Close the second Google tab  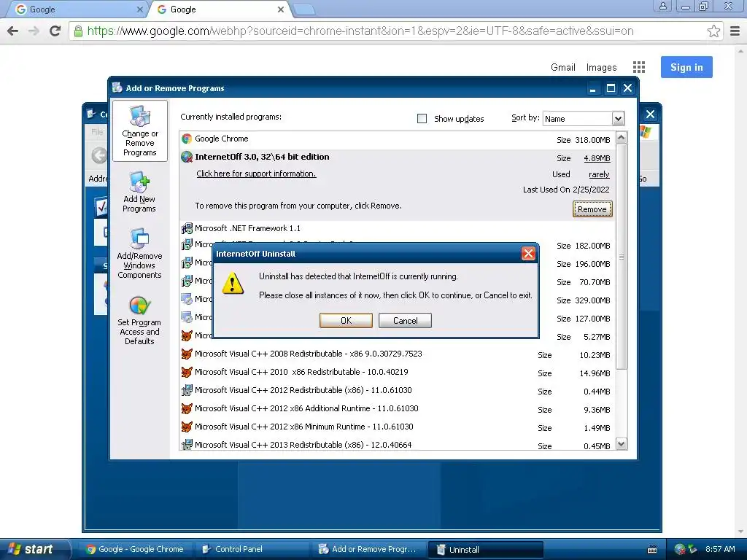click(281, 9)
